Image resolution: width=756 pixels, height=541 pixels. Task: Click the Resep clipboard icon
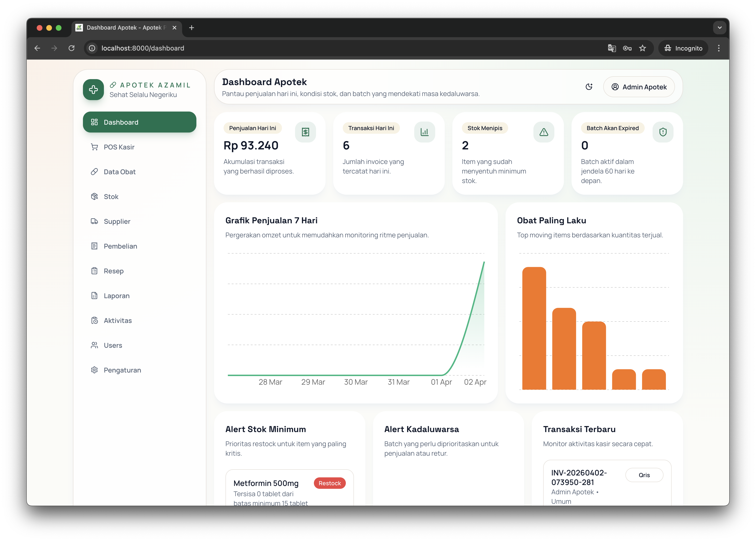coord(95,271)
